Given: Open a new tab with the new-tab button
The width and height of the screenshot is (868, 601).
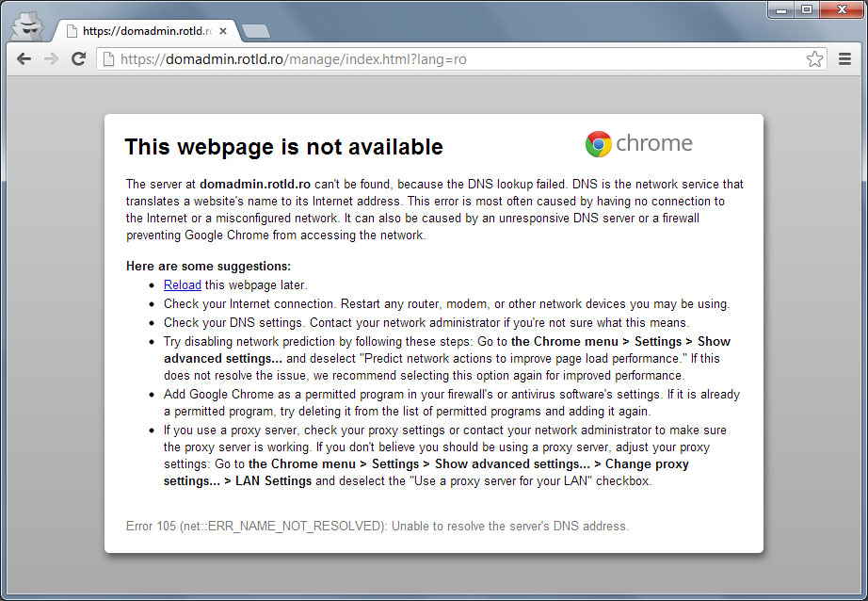Looking at the screenshot, I should 255,31.
